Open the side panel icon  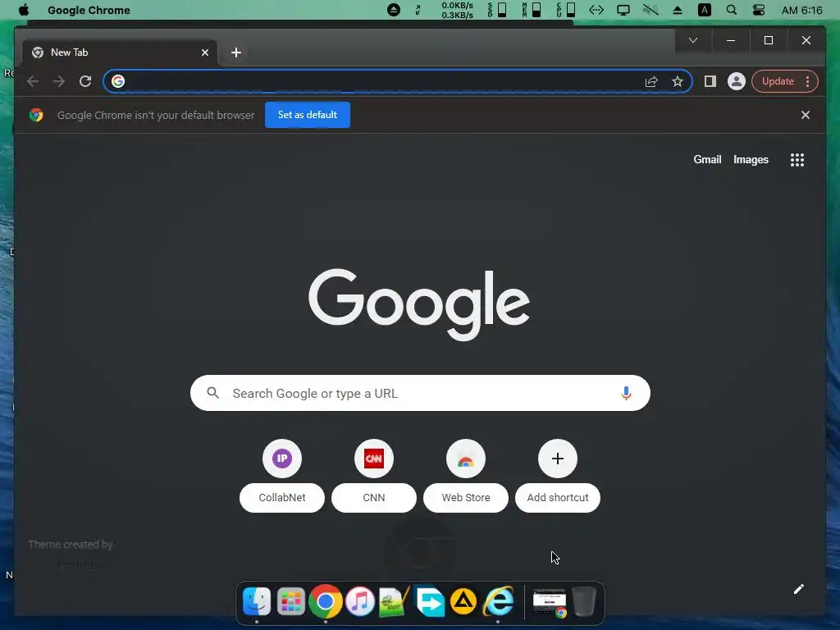tap(710, 81)
